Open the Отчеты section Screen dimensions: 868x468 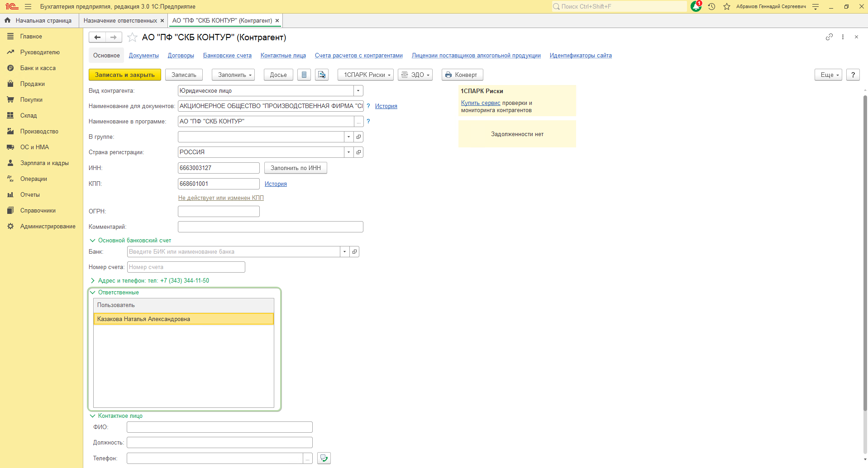30,195
